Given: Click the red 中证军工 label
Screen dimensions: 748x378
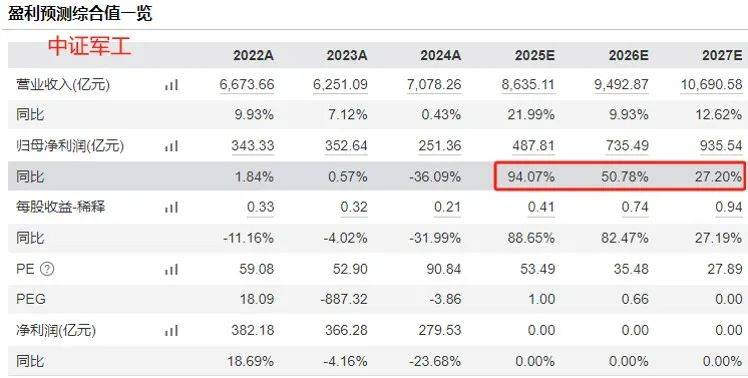Looking at the screenshot, I should pos(89,47).
